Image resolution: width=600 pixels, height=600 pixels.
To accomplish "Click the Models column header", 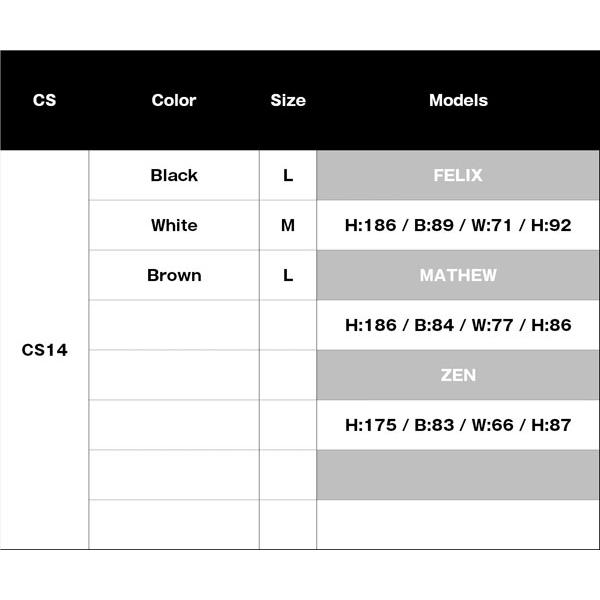I will [x=458, y=100].
